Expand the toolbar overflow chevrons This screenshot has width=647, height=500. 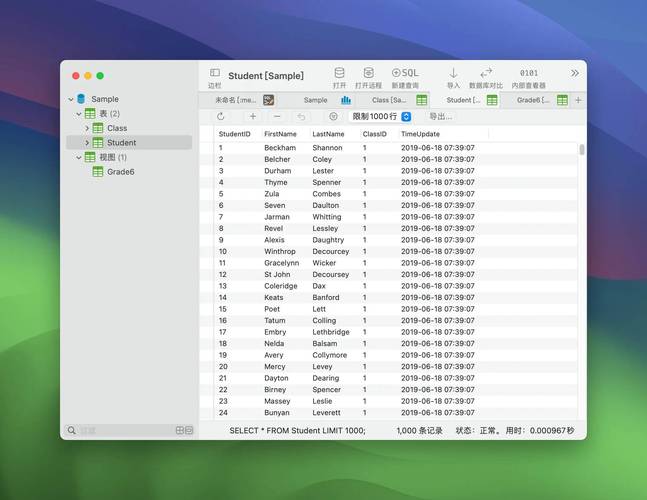(575, 73)
